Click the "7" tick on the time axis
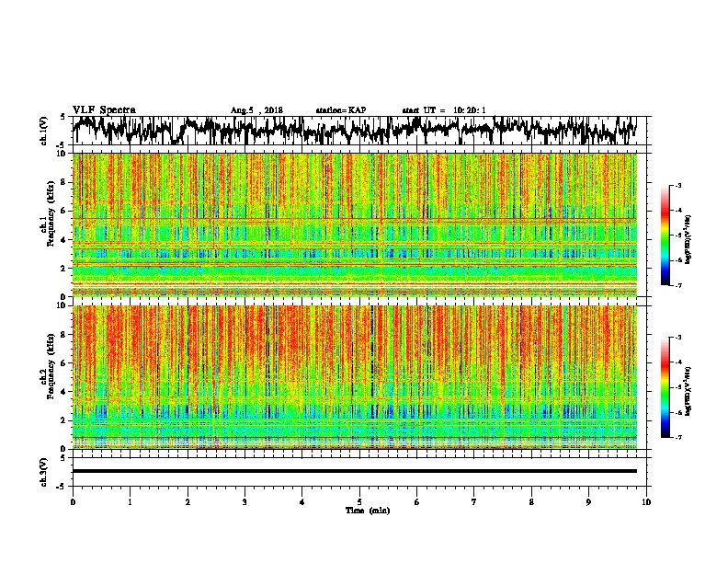This screenshot has height=563, width=728. point(474,502)
